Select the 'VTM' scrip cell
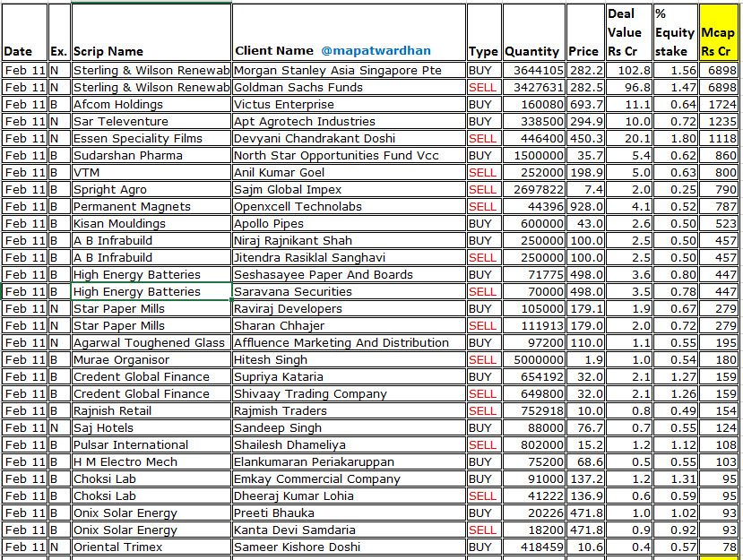Viewport: 743px width, 560px height. coord(151,172)
